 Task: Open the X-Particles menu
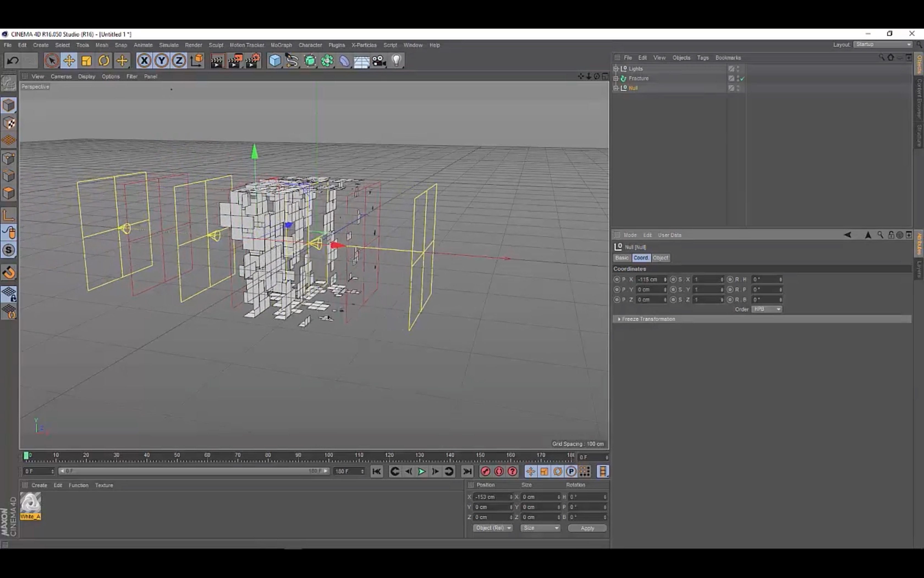click(x=364, y=45)
